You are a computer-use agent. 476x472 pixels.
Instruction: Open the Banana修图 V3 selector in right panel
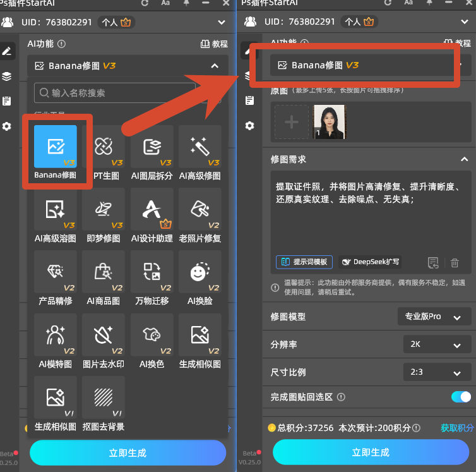[x=371, y=65]
